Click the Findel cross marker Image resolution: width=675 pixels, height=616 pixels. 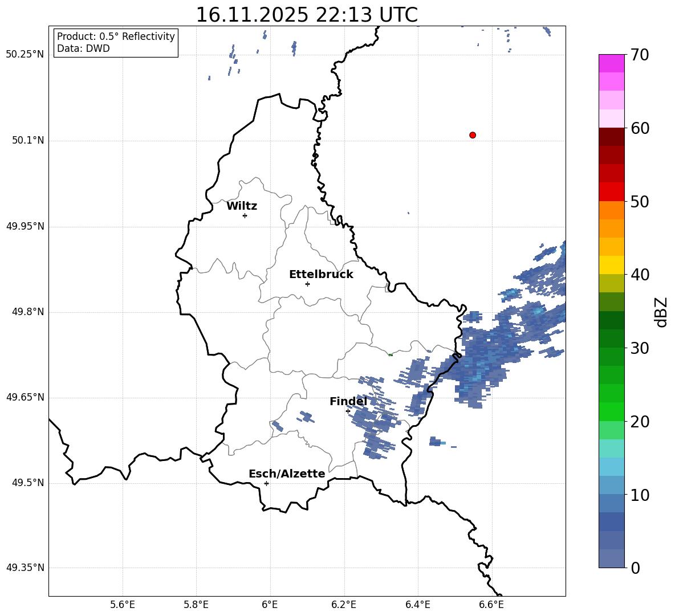pos(348,411)
